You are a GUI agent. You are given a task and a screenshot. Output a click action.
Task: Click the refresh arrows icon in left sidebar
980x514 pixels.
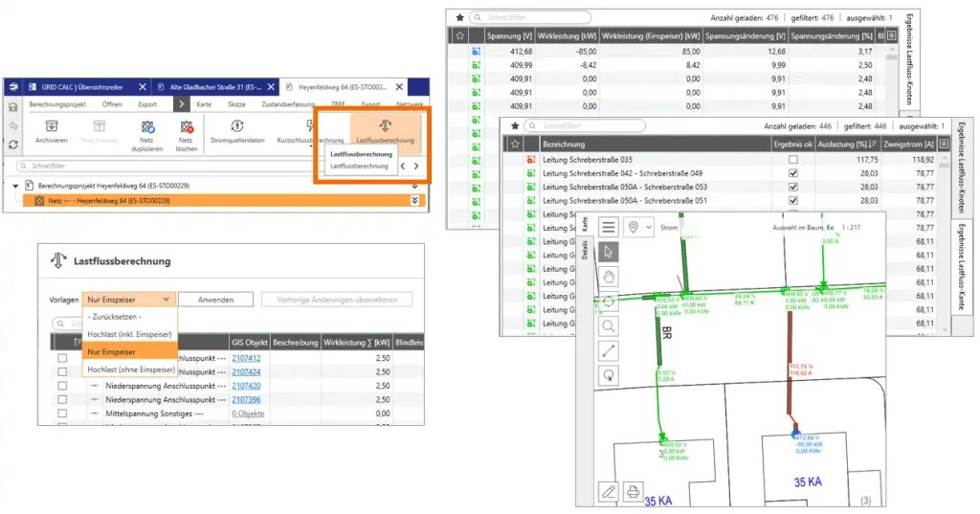(13, 145)
